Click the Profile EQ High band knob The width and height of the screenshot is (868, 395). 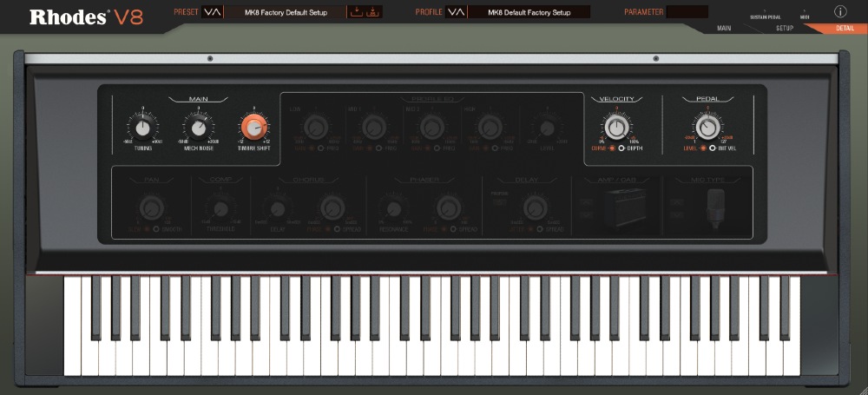[490, 128]
